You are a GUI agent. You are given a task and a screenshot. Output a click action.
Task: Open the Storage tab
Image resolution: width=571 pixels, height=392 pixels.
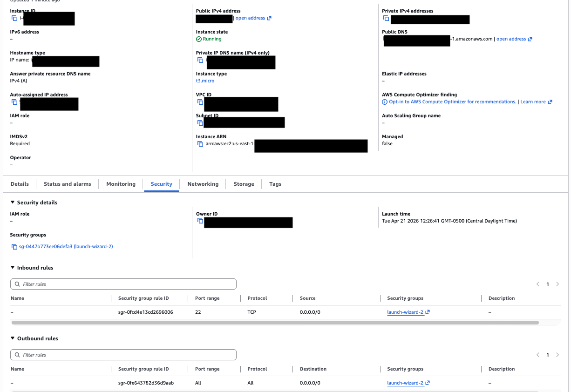tap(244, 184)
